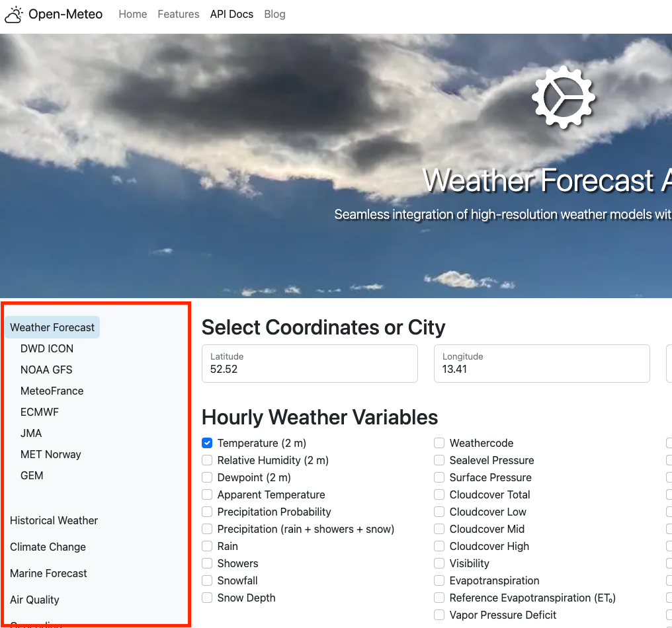This screenshot has height=628, width=672.
Task: Enable Relative Humidity (2 m)
Action: (207, 460)
